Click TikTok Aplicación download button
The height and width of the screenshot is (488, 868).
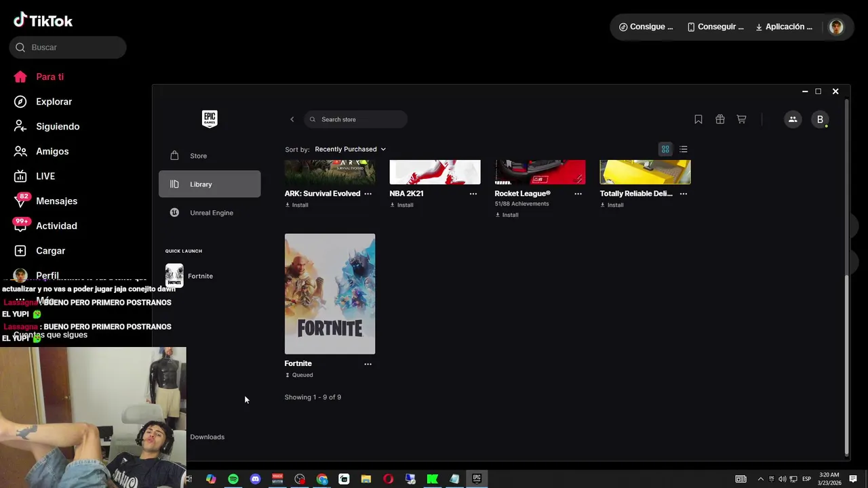click(x=783, y=27)
